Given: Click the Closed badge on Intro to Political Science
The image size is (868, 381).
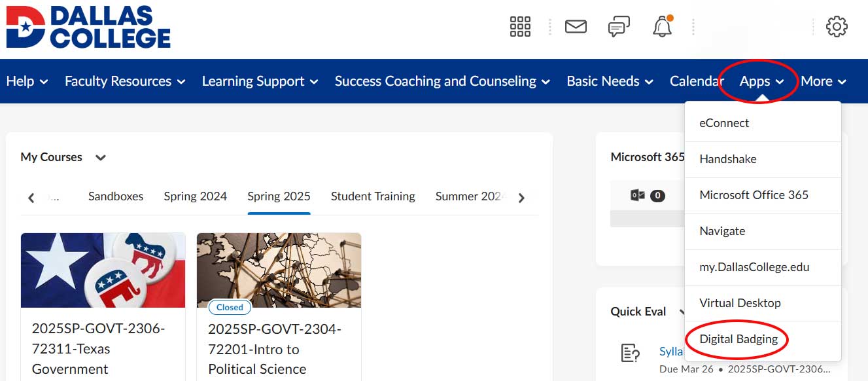Looking at the screenshot, I should (x=229, y=307).
